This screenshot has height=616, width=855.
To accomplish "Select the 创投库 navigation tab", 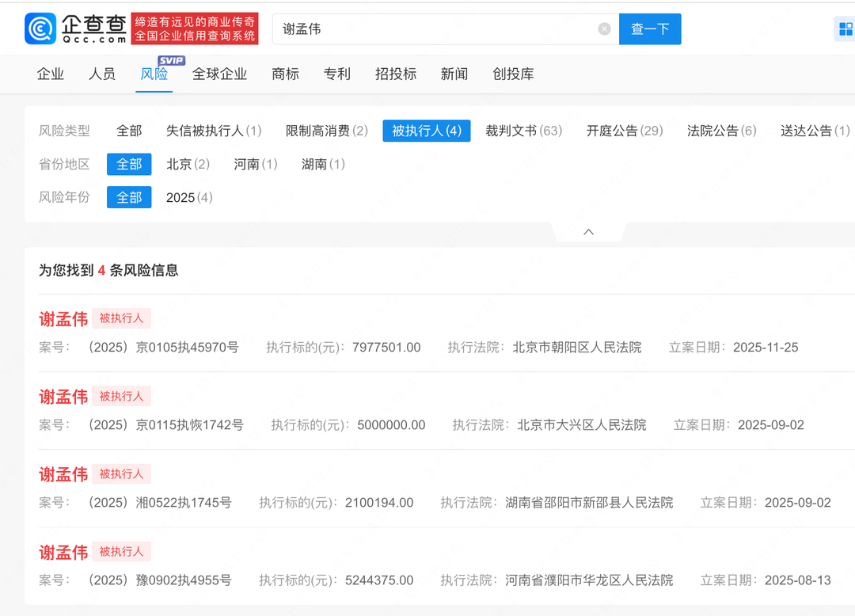I will click(x=513, y=74).
